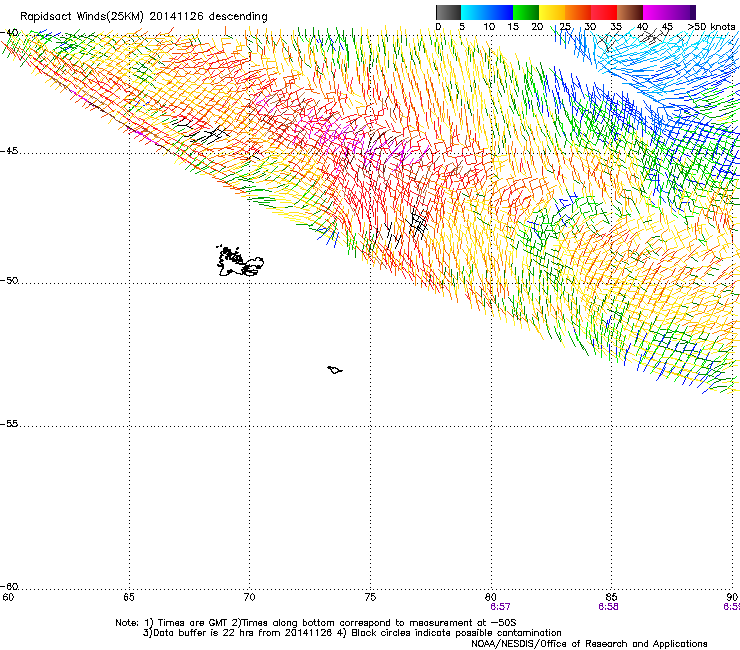Viewport: 740px width, 650px height.
Task: Click the small island outline near 73E 53S
Action: tap(335, 370)
